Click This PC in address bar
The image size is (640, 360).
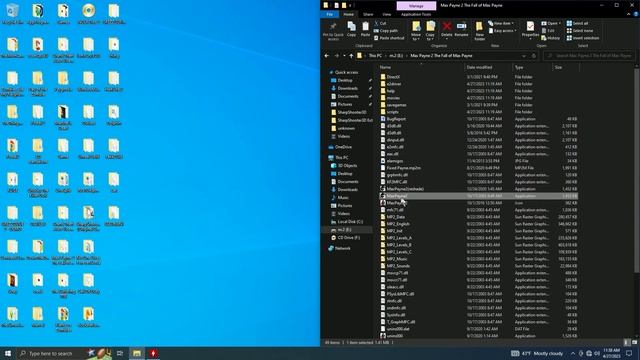[x=375, y=56]
